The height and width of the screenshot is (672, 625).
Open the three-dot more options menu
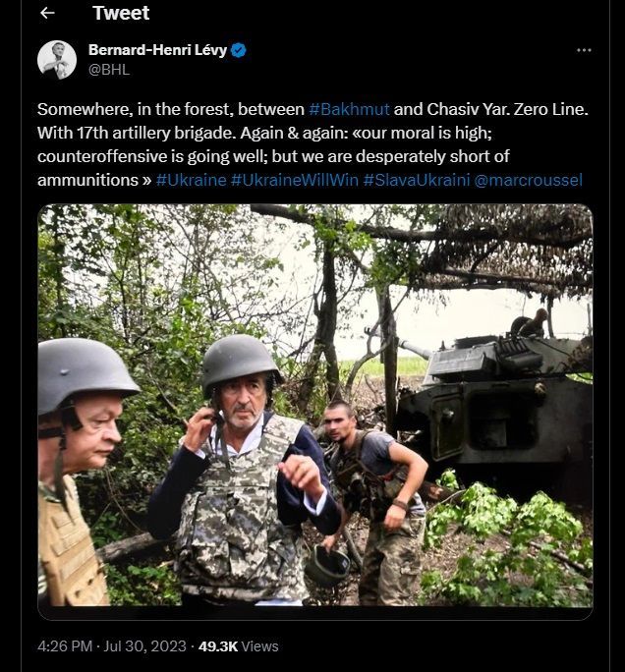[584, 50]
